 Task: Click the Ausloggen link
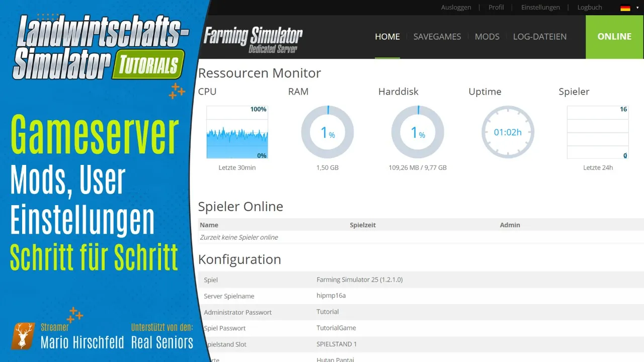pos(456,8)
